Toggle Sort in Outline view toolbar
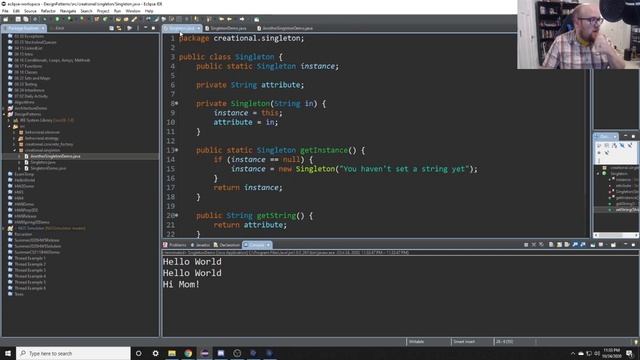The width and height of the screenshot is (640, 360). click(614, 145)
